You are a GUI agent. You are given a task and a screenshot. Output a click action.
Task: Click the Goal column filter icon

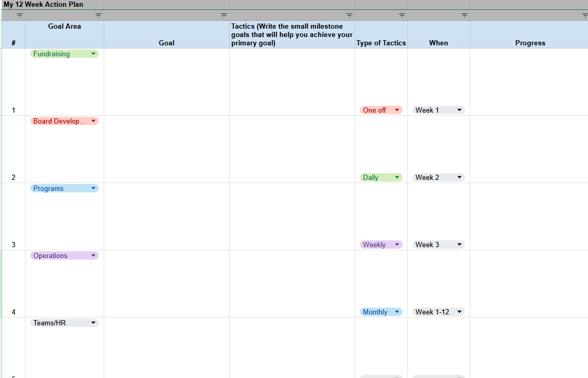(x=224, y=15)
